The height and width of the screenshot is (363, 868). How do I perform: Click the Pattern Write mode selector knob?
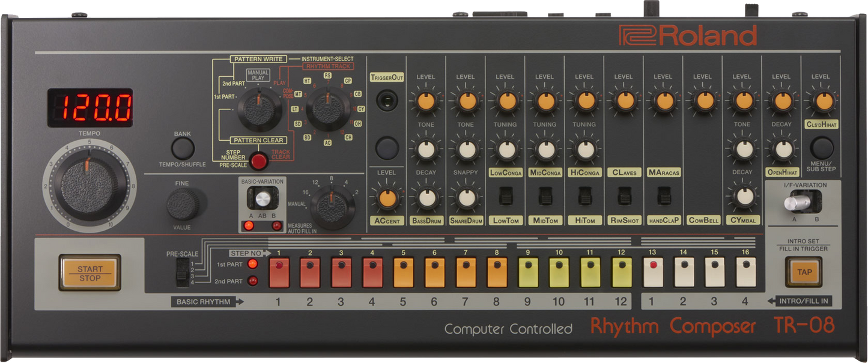[x=259, y=108]
